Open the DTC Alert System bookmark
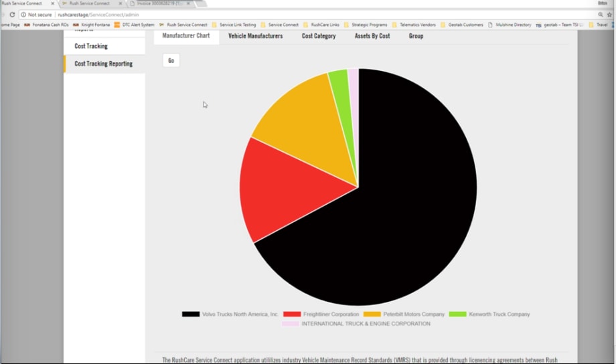Image resolution: width=616 pixels, height=364 pixels. pos(135,25)
